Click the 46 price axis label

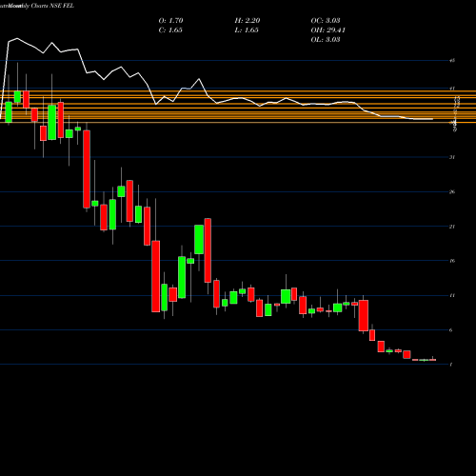pos(452,60)
